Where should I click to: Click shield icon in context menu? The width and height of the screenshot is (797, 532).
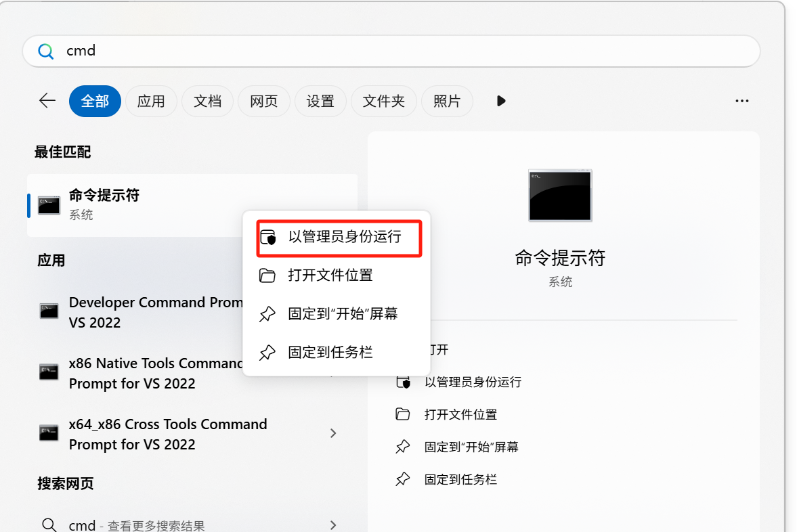click(x=268, y=238)
